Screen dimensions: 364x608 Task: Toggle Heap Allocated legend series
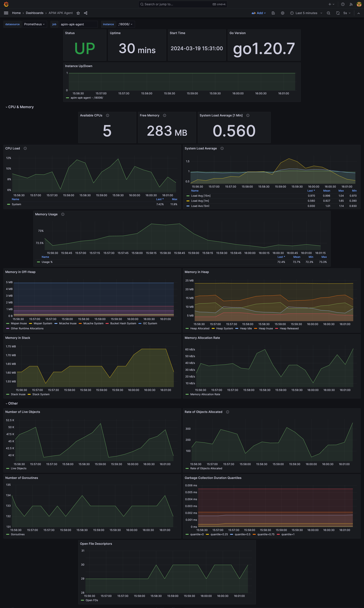point(200,328)
